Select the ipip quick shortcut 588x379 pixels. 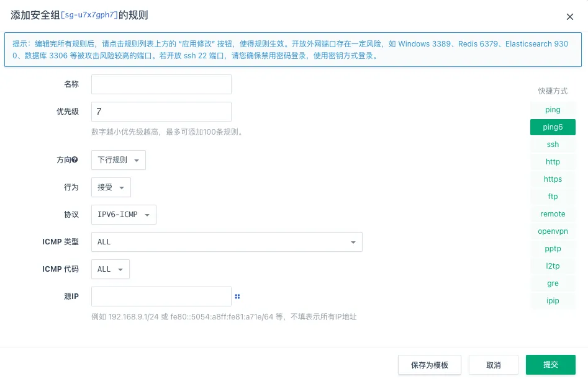pyautogui.click(x=552, y=301)
